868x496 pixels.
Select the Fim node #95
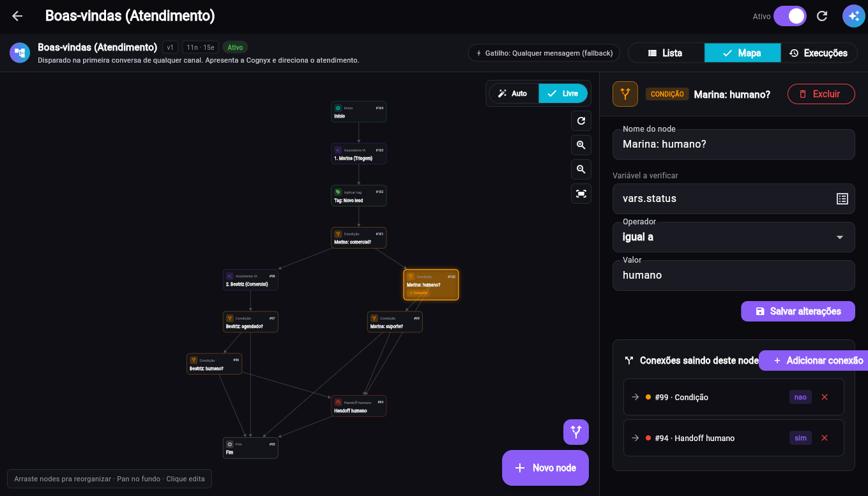click(x=250, y=448)
